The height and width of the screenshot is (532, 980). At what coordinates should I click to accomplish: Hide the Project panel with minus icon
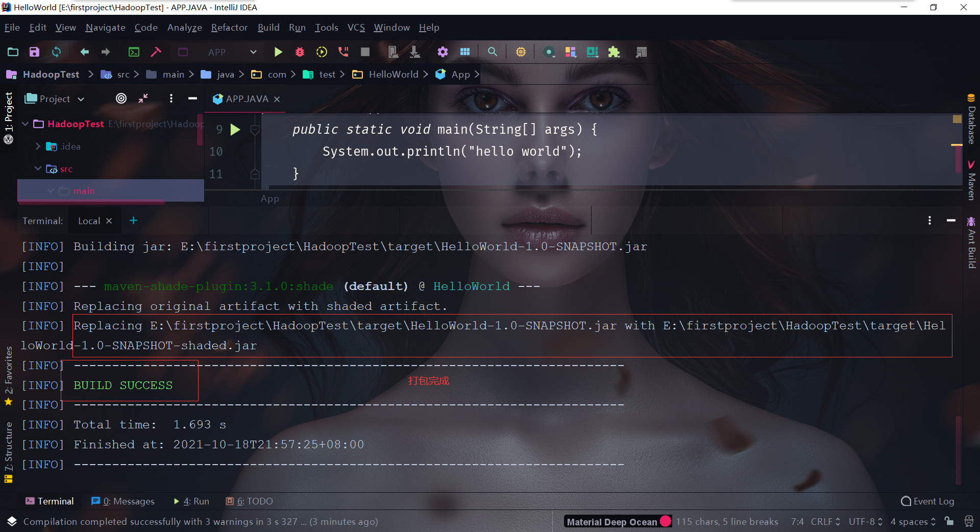[x=192, y=99]
